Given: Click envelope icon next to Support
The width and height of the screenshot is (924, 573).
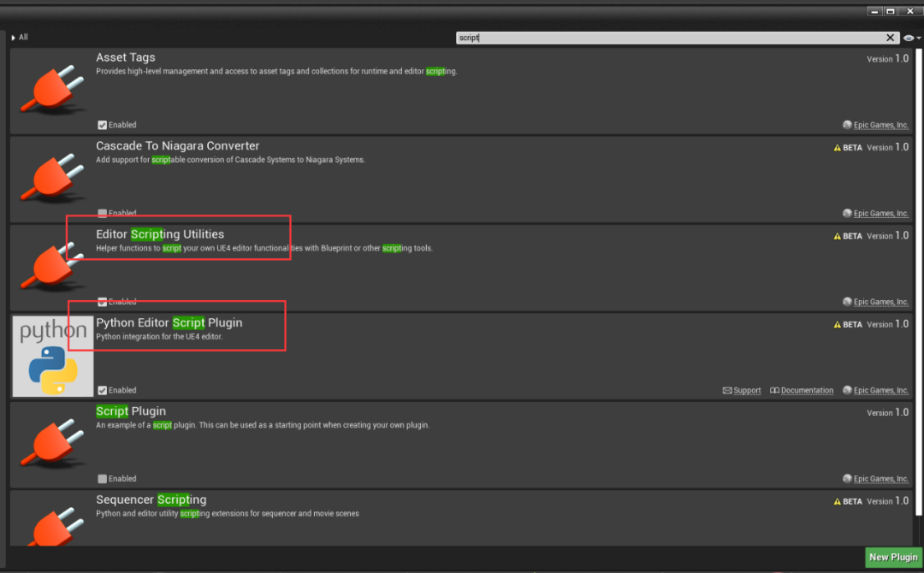Looking at the screenshot, I should point(727,391).
